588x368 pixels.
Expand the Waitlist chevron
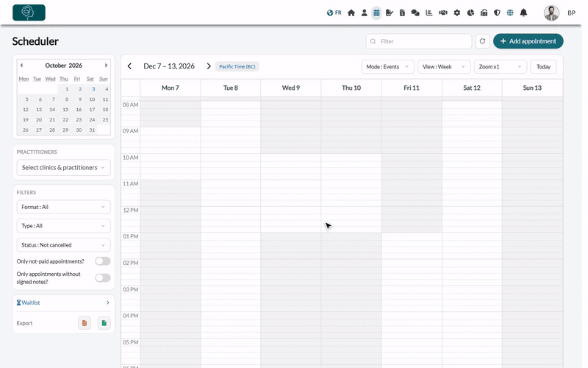107,302
